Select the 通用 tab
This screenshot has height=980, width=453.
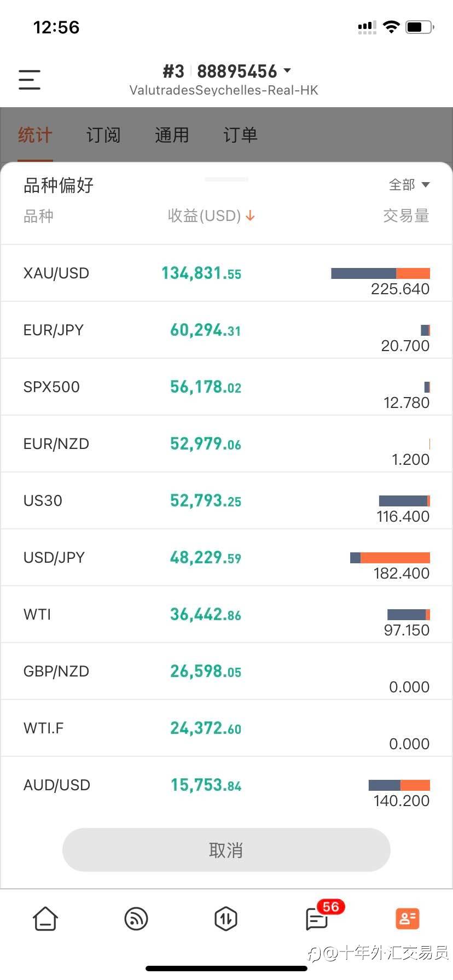[x=172, y=135]
